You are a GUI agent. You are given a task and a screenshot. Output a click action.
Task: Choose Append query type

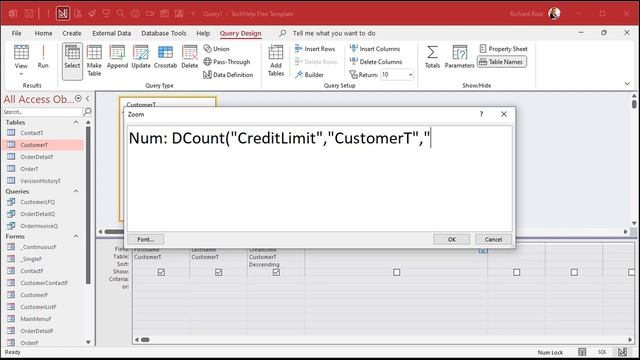click(x=117, y=57)
